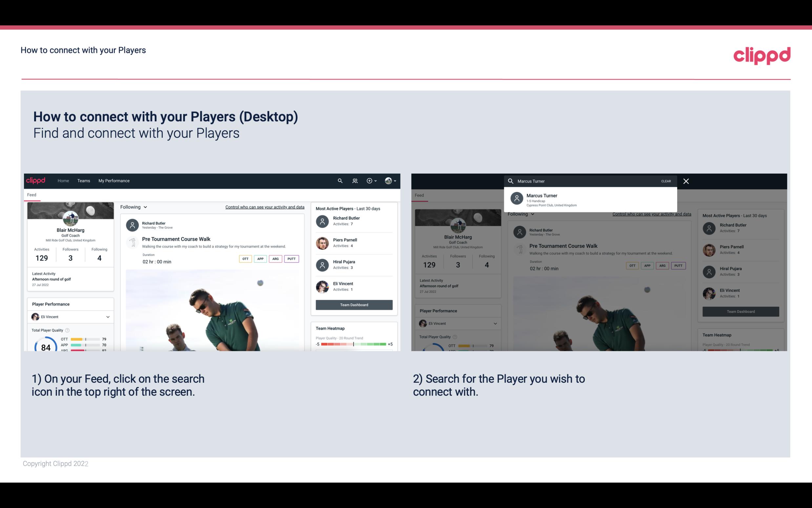Click the user profile icon top right
The image size is (812, 508).
tap(388, 180)
